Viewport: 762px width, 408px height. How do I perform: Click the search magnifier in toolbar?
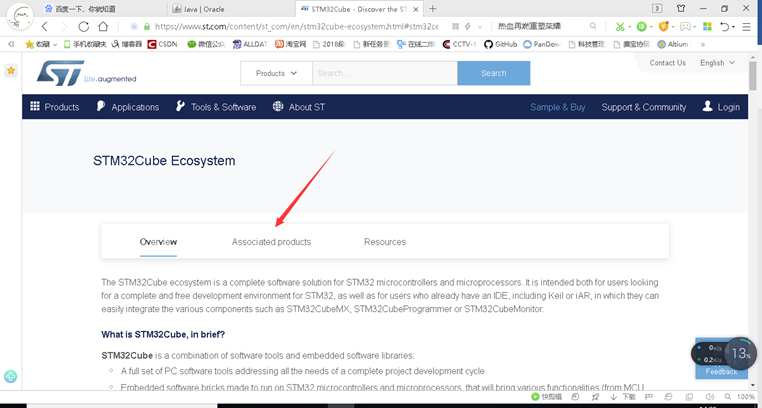pos(593,26)
